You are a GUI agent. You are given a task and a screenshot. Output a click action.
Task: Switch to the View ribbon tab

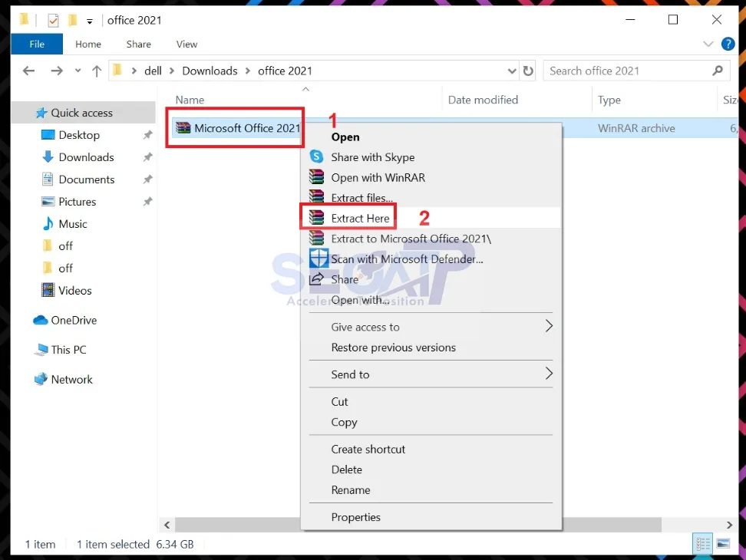(186, 44)
